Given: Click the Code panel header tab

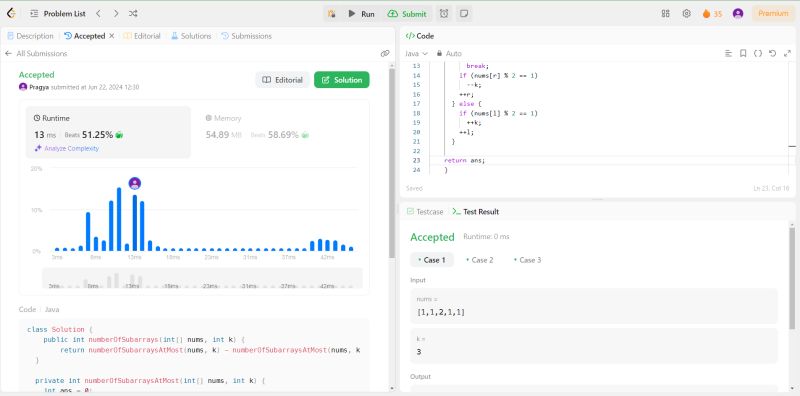Looking at the screenshot, I should coord(420,36).
